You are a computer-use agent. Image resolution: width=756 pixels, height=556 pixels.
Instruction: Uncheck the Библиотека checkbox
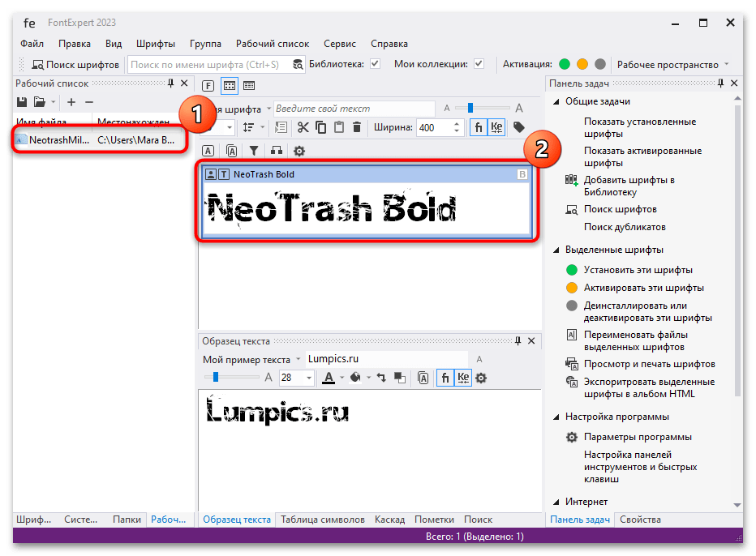[x=375, y=66]
